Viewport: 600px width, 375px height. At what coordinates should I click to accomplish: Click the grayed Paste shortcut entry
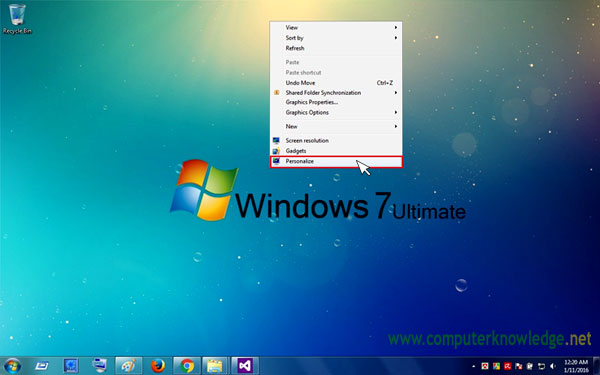click(336, 72)
